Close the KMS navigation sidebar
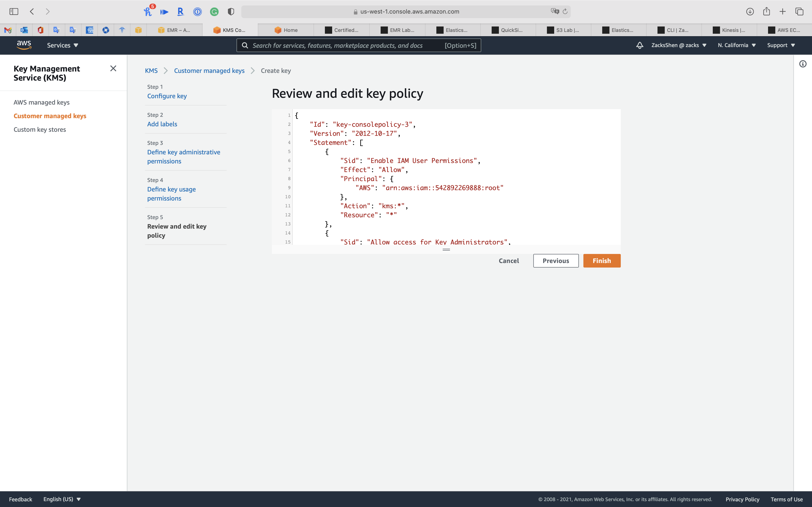 [113, 68]
